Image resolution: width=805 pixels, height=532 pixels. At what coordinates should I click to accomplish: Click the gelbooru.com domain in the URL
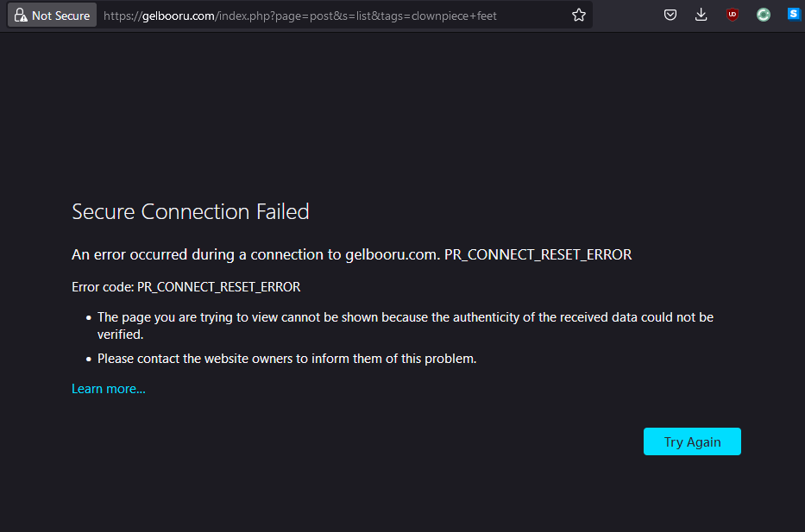click(x=180, y=16)
